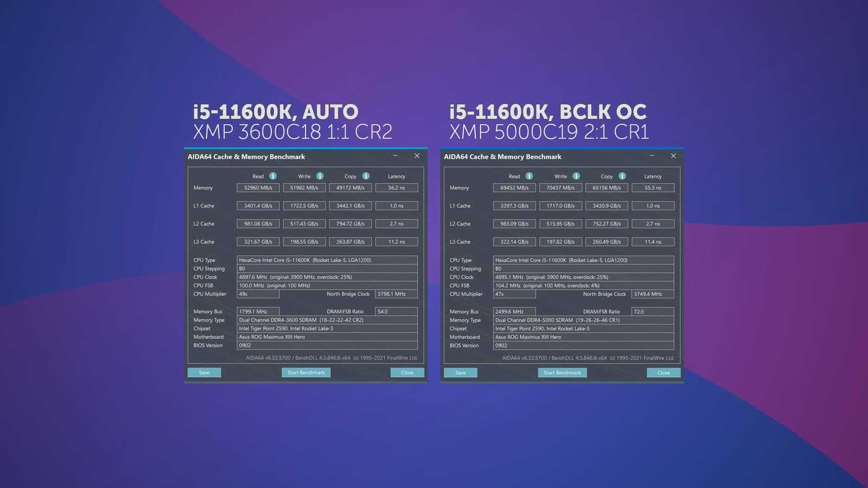Click the Copy info icon in the left benchmark window

pos(366,176)
